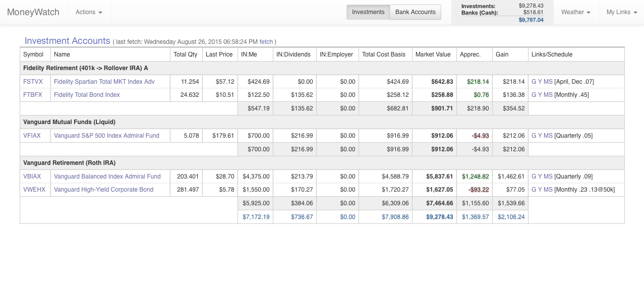This screenshot has width=644, height=295.
Task: Click the $2,106.24 grand total gain
Action: pos(511,217)
